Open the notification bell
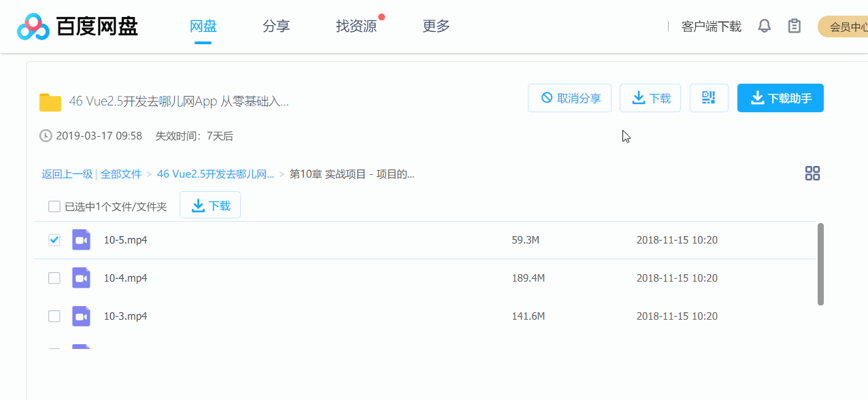Image resolution: width=868 pixels, height=400 pixels. point(765,27)
